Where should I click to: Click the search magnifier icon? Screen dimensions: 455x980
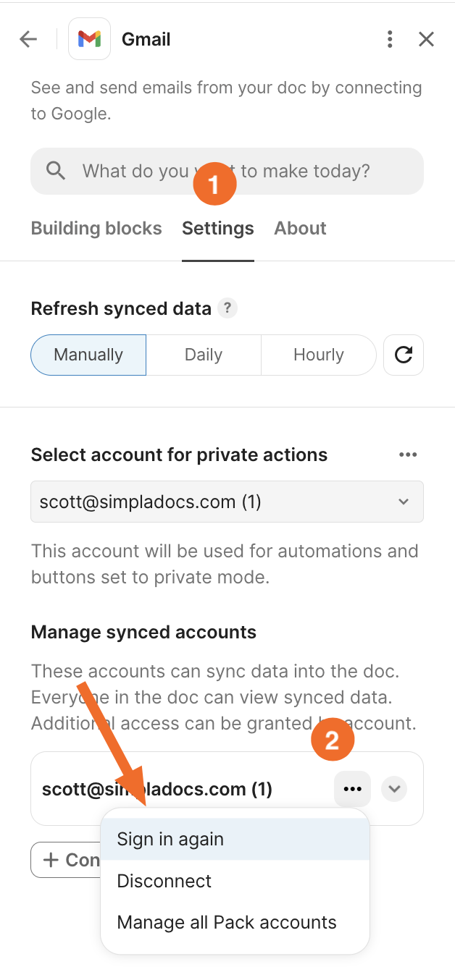(x=56, y=171)
